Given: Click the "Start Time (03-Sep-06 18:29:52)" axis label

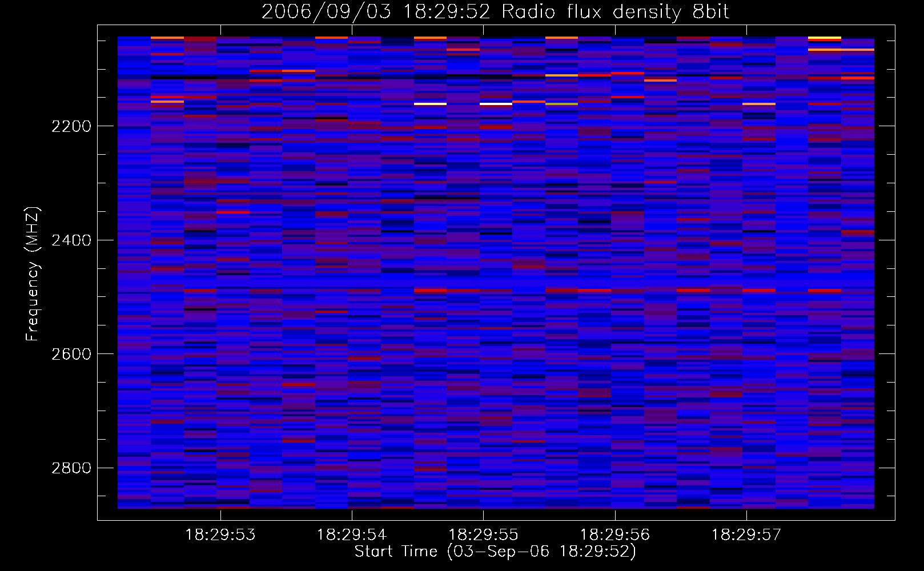Looking at the screenshot, I should [495, 552].
